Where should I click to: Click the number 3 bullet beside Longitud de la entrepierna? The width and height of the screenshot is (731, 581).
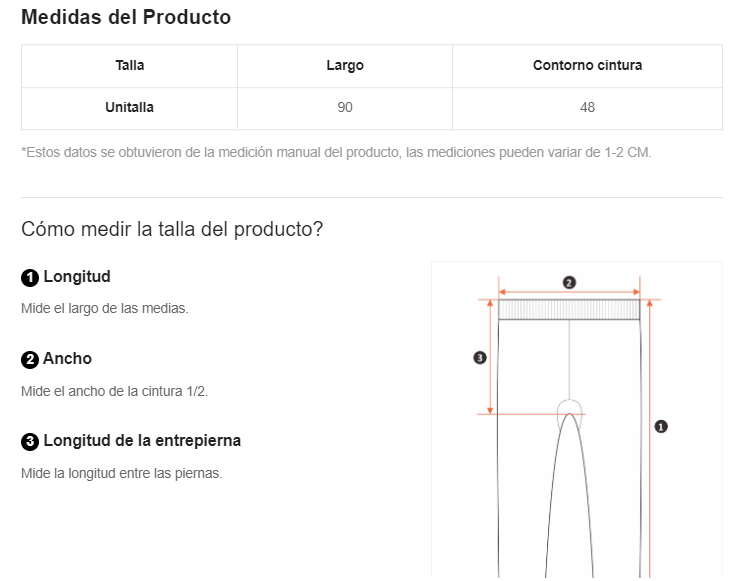click(30, 441)
